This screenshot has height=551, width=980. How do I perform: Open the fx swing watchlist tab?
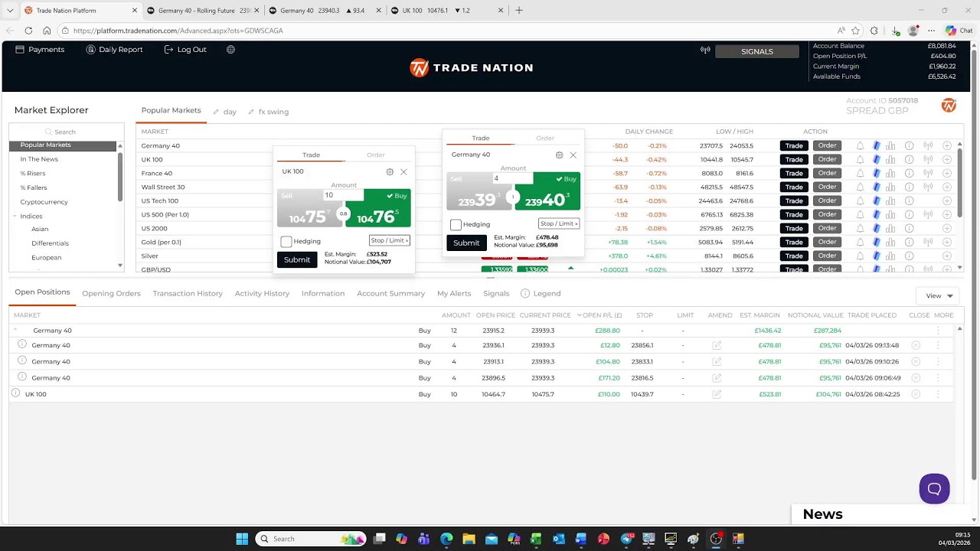coord(273,112)
